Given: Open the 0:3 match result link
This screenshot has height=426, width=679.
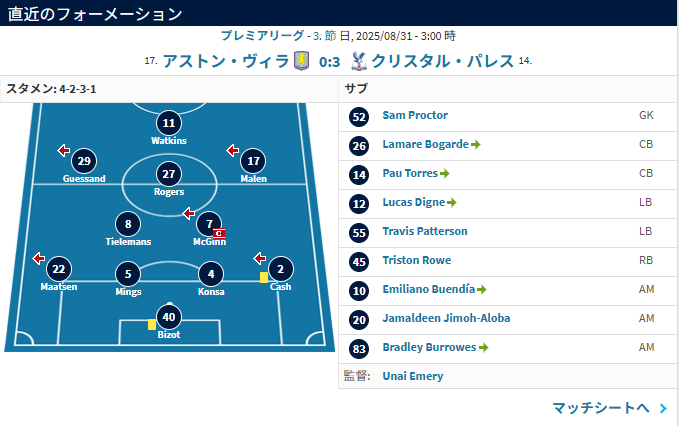Looking at the screenshot, I should pyautogui.click(x=330, y=62).
